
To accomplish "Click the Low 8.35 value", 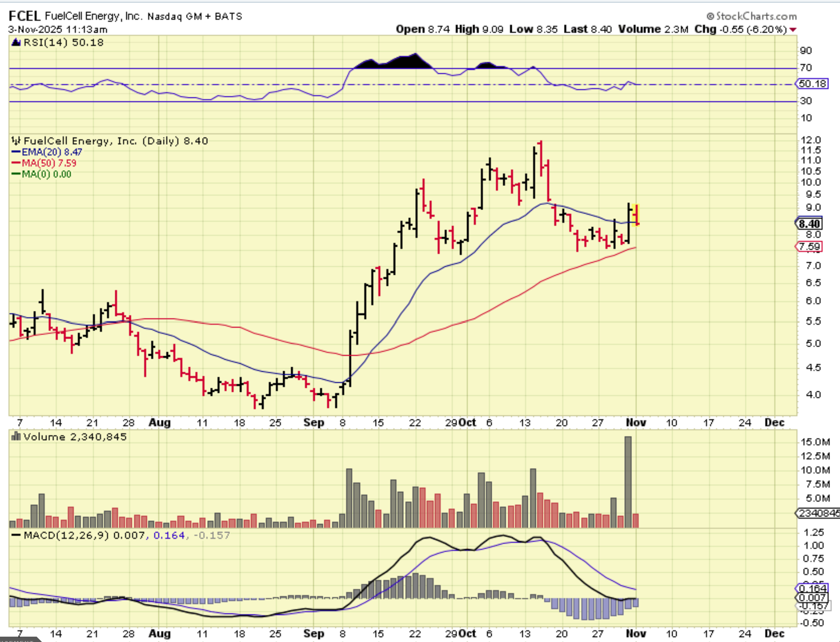I will (x=534, y=29).
